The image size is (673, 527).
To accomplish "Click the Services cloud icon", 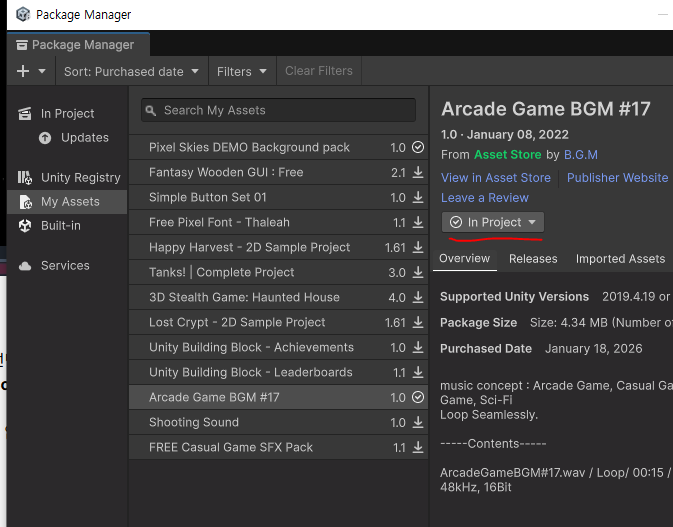I will [25, 266].
